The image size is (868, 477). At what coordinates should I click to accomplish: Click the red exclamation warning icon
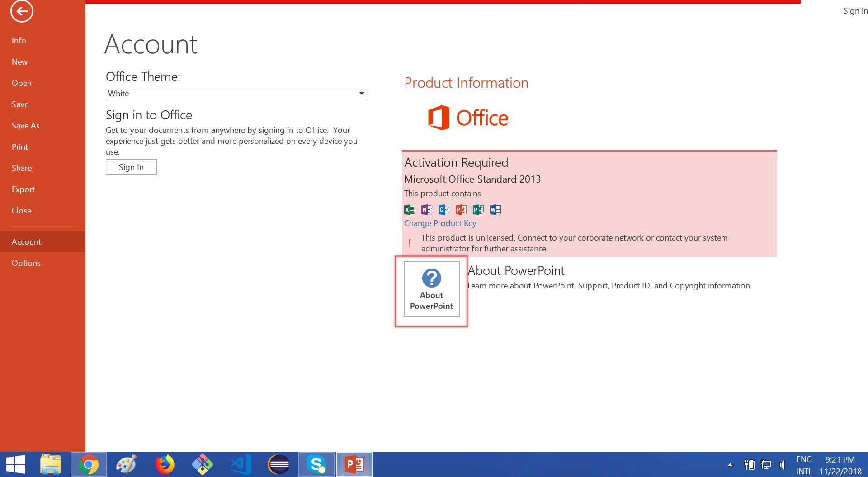click(410, 243)
